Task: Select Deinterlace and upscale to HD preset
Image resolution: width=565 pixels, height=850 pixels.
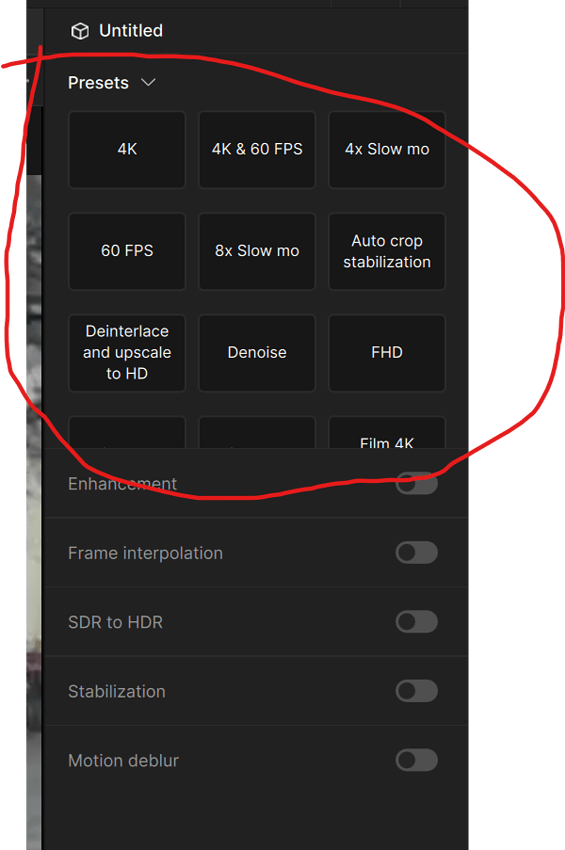Action: coord(127,353)
